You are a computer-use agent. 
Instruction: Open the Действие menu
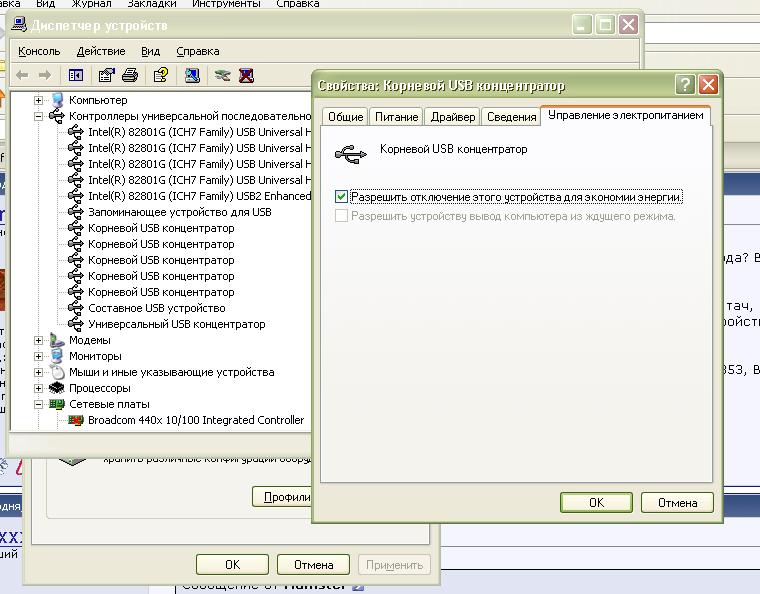point(101,51)
